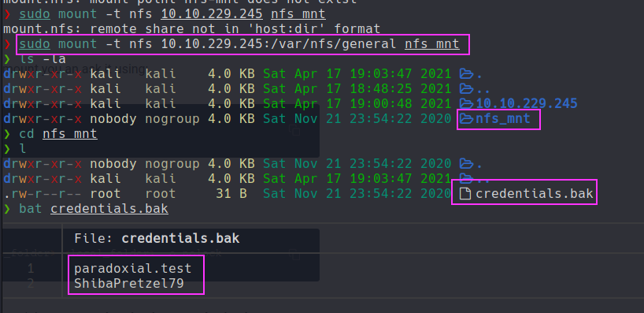Click the folder icon beside 10.10.229.245 directory

(x=466, y=103)
